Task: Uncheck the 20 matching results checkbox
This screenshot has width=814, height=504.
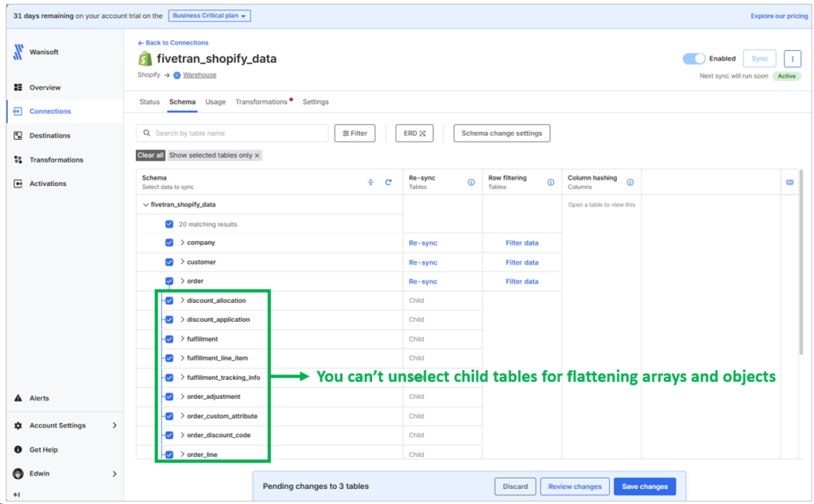Action: (x=169, y=224)
